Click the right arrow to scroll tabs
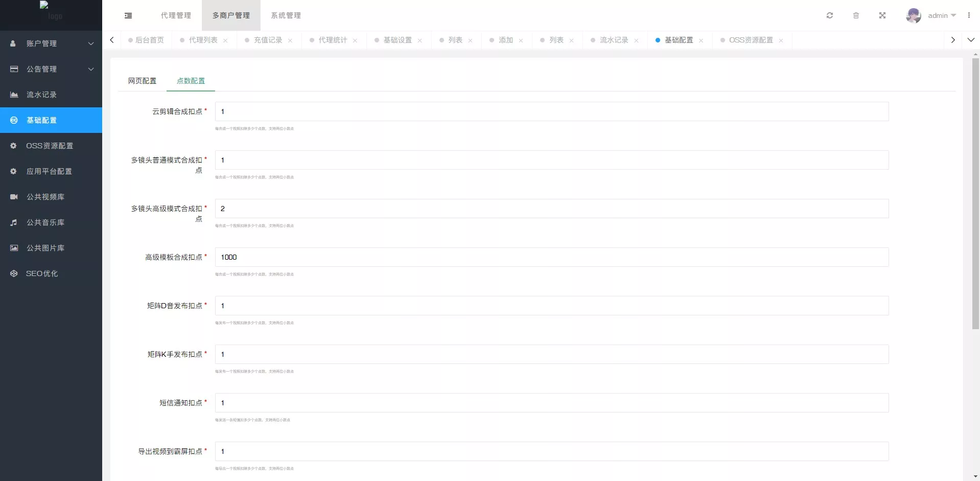The height and width of the screenshot is (481, 980). [x=952, y=40]
